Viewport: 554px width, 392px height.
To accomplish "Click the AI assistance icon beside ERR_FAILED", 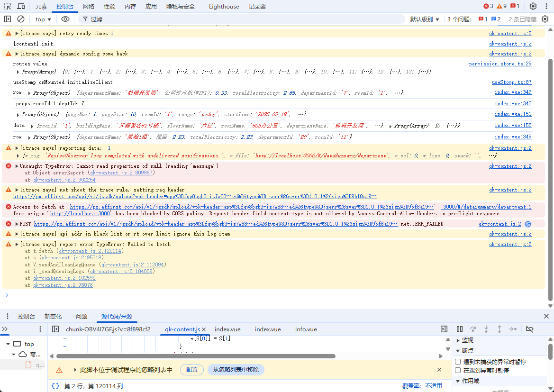I will (x=528, y=224).
